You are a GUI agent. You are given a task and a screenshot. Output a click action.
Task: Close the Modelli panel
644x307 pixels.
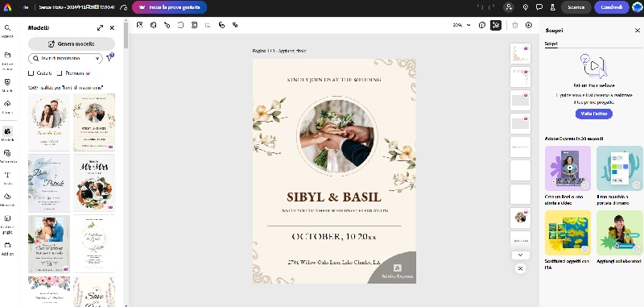[112, 28]
